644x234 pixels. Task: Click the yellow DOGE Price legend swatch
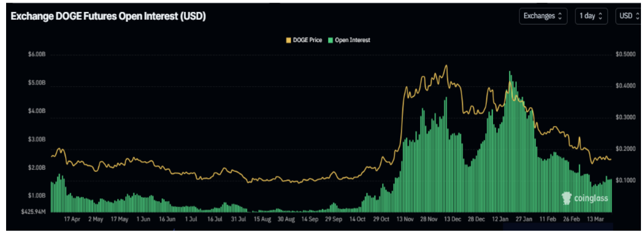(x=289, y=40)
